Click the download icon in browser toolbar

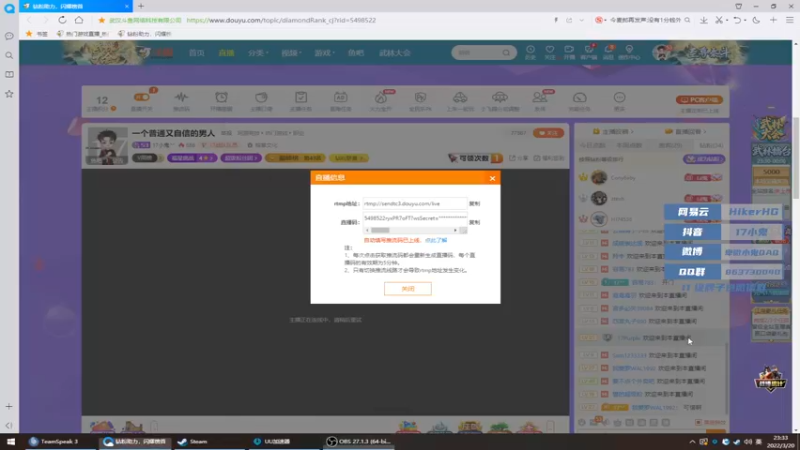(x=704, y=20)
